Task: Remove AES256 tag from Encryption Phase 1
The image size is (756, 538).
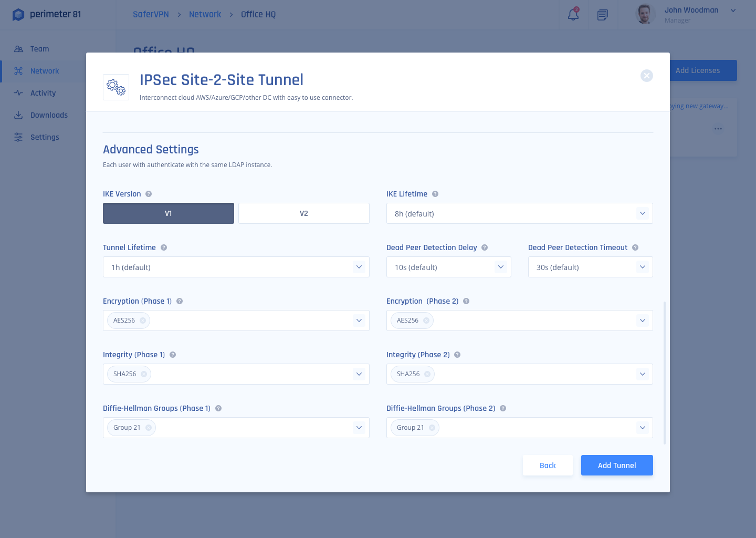Action: (143, 320)
